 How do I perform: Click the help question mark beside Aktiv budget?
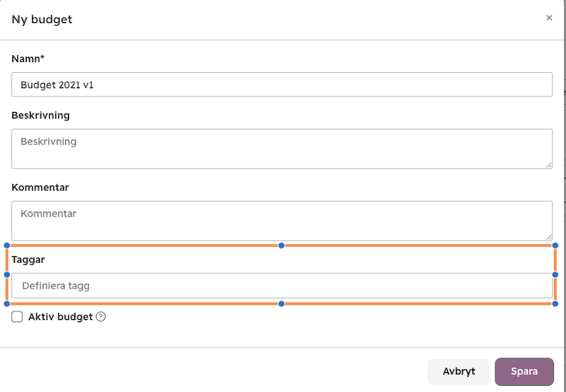[x=101, y=317]
